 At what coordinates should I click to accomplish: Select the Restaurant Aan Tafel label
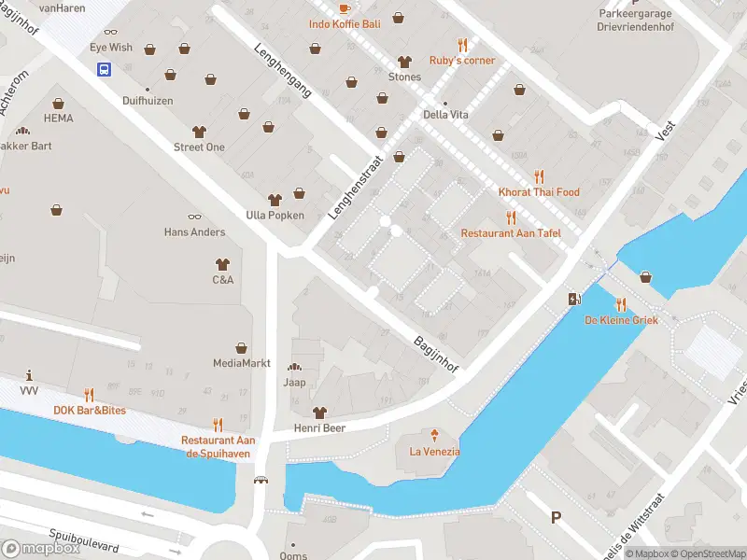point(511,232)
